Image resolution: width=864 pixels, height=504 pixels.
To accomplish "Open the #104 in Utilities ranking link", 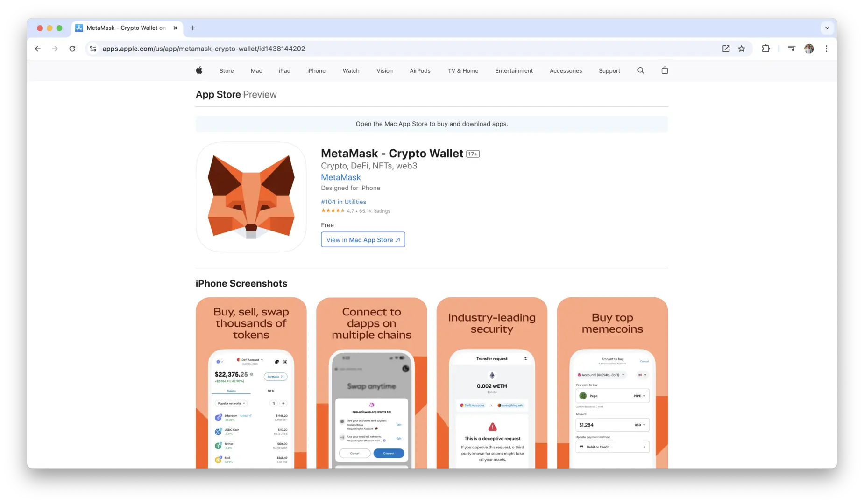I will click(343, 202).
